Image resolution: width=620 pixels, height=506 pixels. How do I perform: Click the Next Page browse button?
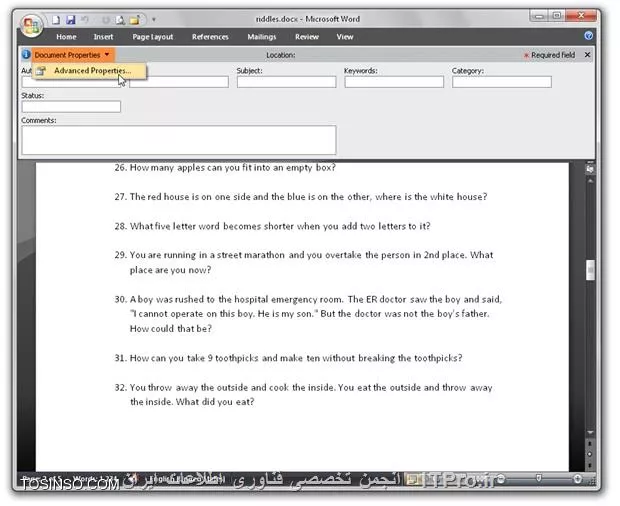tap(590, 465)
